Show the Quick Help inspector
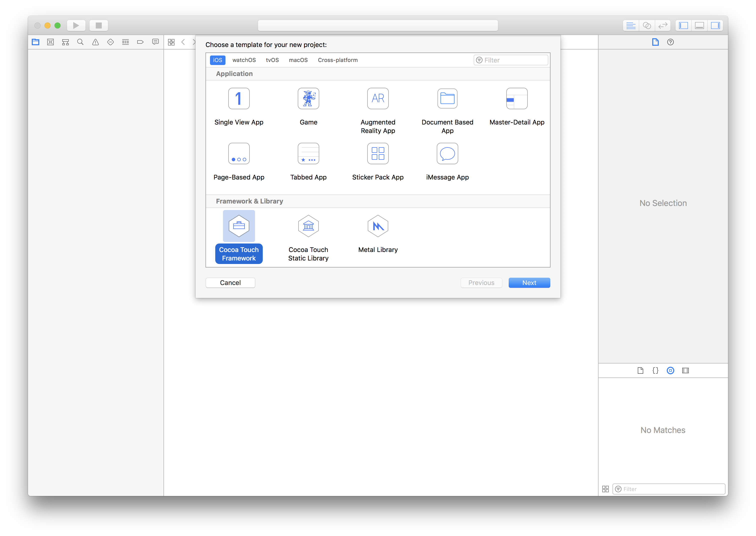756x536 pixels. (x=670, y=42)
